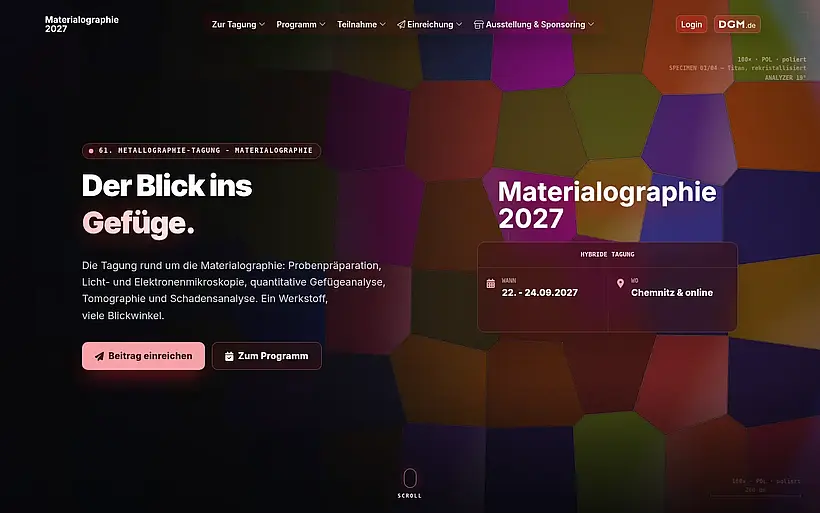Viewport: 820px width, 513px height.
Task: Click the location pin icon next to WO
Action: pos(620,283)
